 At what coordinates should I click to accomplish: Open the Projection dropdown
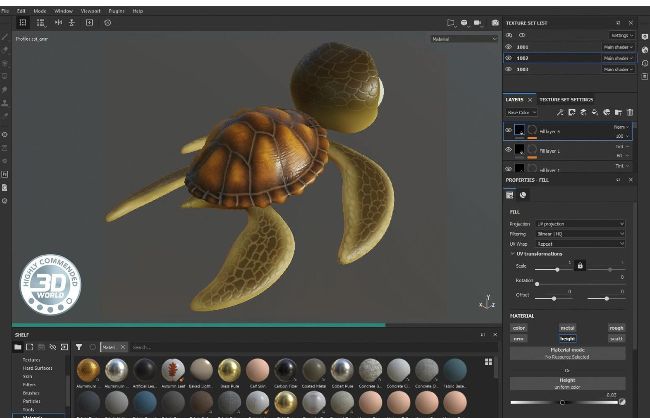tap(580, 224)
